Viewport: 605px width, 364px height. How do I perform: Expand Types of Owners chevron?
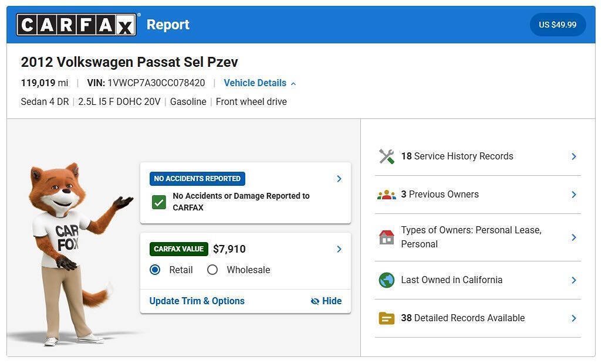pyautogui.click(x=574, y=237)
